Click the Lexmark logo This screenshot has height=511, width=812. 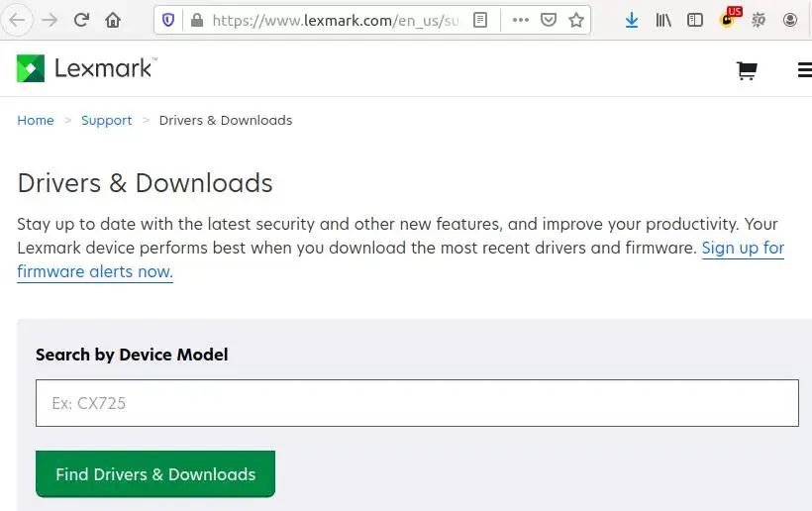[x=86, y=68]
